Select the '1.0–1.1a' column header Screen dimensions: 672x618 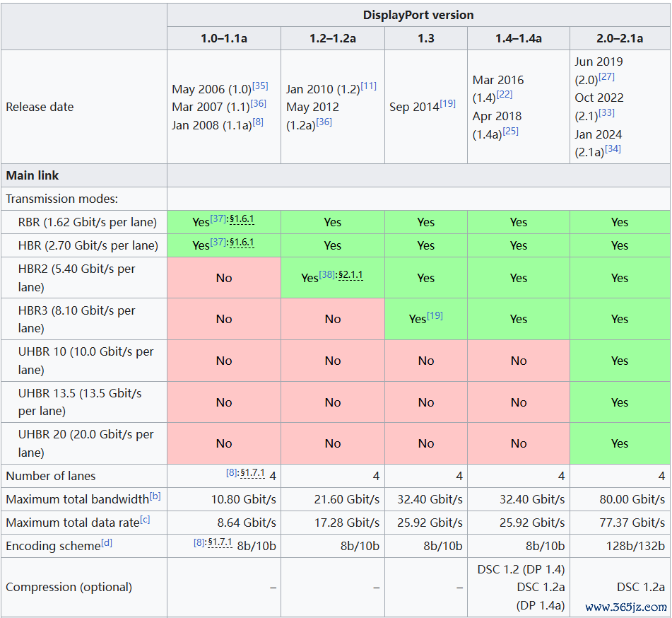(x=224, y=39)
